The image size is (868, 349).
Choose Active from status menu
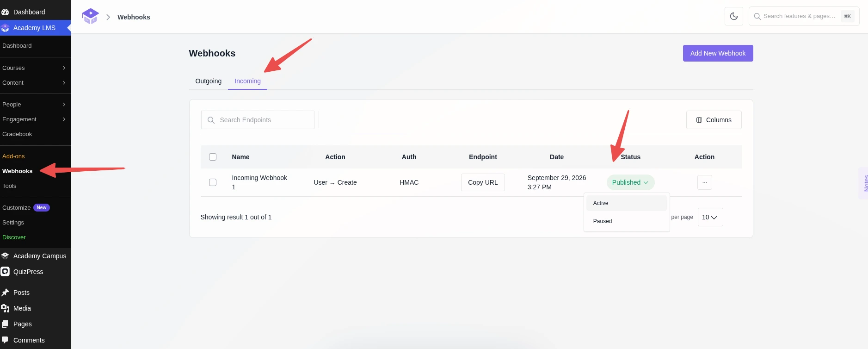point(627,203)
